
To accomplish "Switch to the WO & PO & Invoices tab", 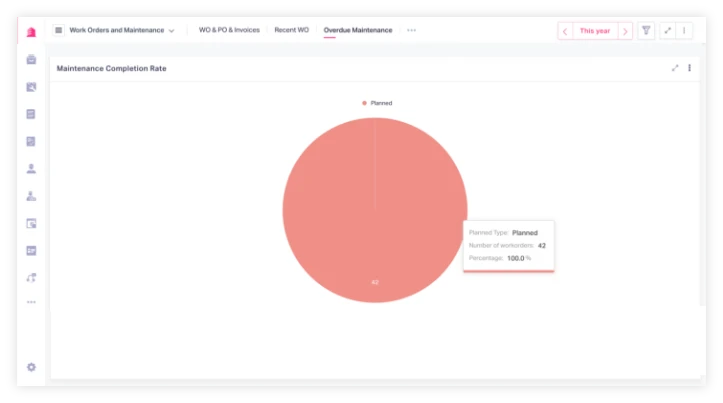I will point(229,30).
